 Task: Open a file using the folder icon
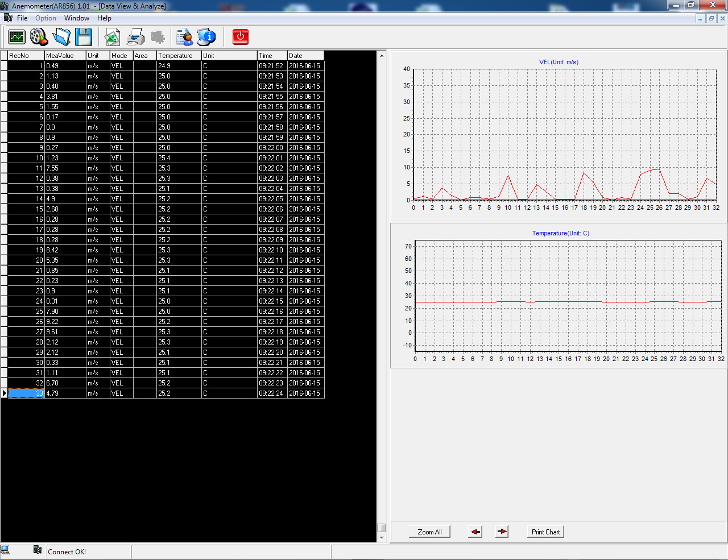click(x=61, y=38)
